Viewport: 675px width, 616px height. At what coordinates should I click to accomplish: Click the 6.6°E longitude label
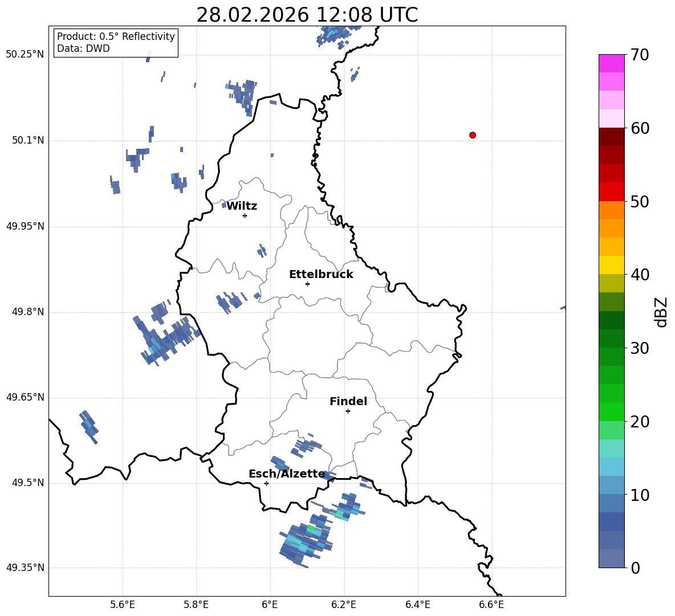(491, 605)
